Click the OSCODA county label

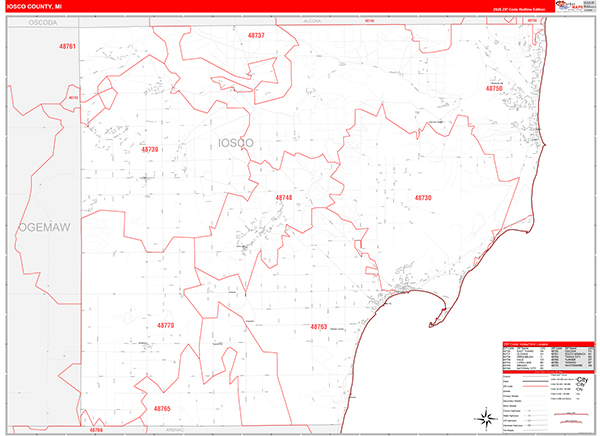point(43,23)
